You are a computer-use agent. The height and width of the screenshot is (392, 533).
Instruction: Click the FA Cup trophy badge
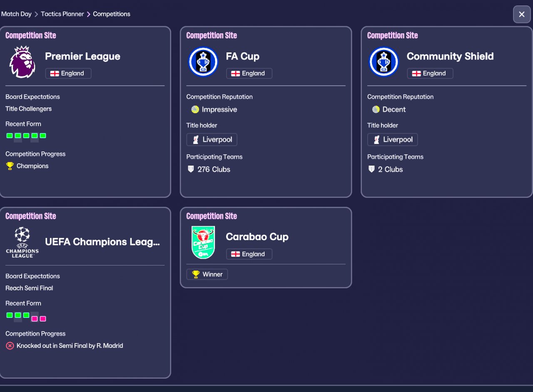coord(203,62)
